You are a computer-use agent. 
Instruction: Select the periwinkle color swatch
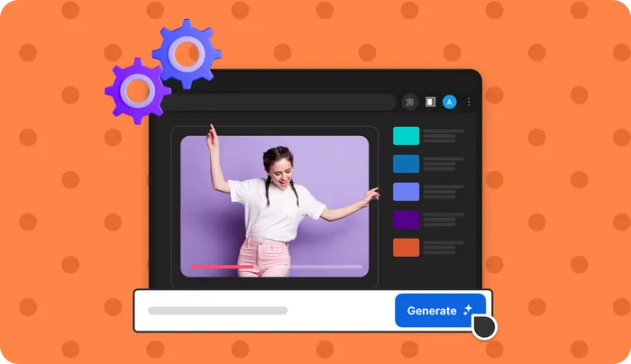pos(406,192)
